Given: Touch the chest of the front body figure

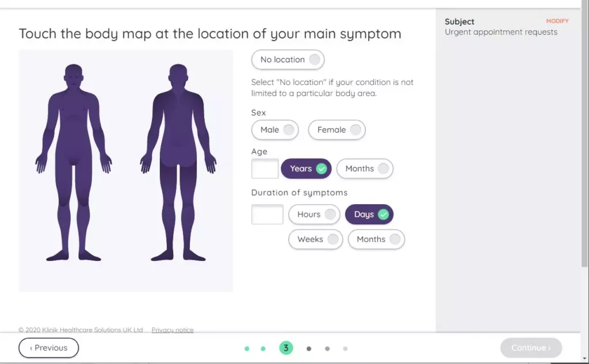Looking at the screenshot, I should [74, 109].
